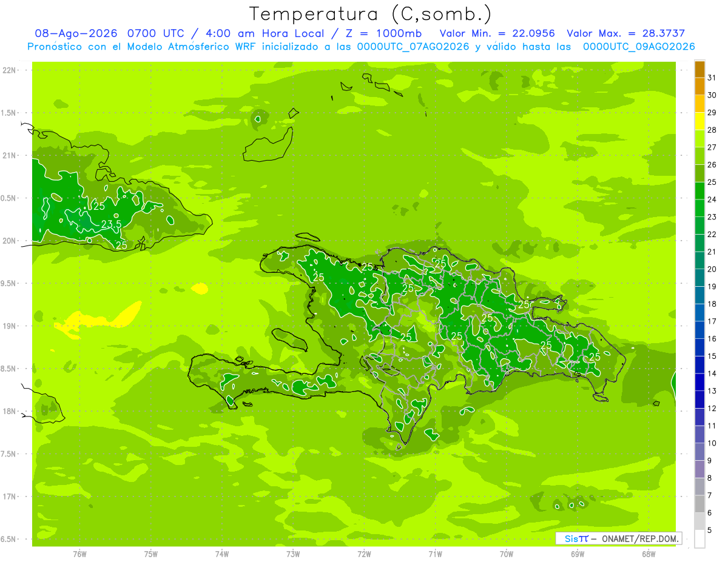Click colorbar value label "30"

coord(712,95)
